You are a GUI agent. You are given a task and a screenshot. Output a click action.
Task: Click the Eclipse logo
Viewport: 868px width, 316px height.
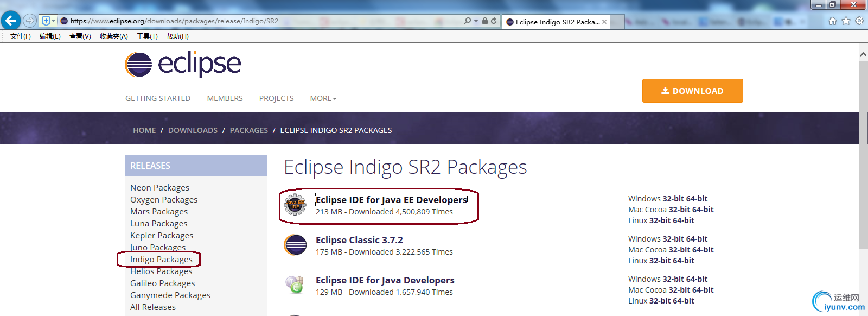tap(183, 65)
